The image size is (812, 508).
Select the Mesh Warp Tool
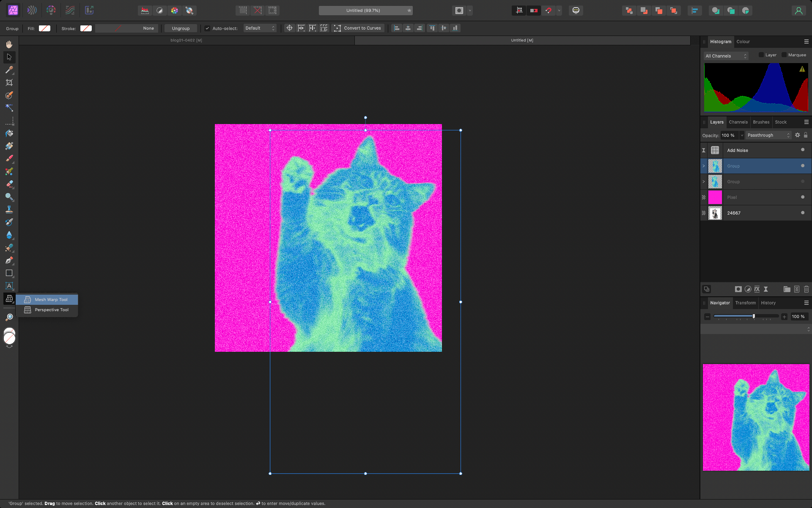point(51,299)
